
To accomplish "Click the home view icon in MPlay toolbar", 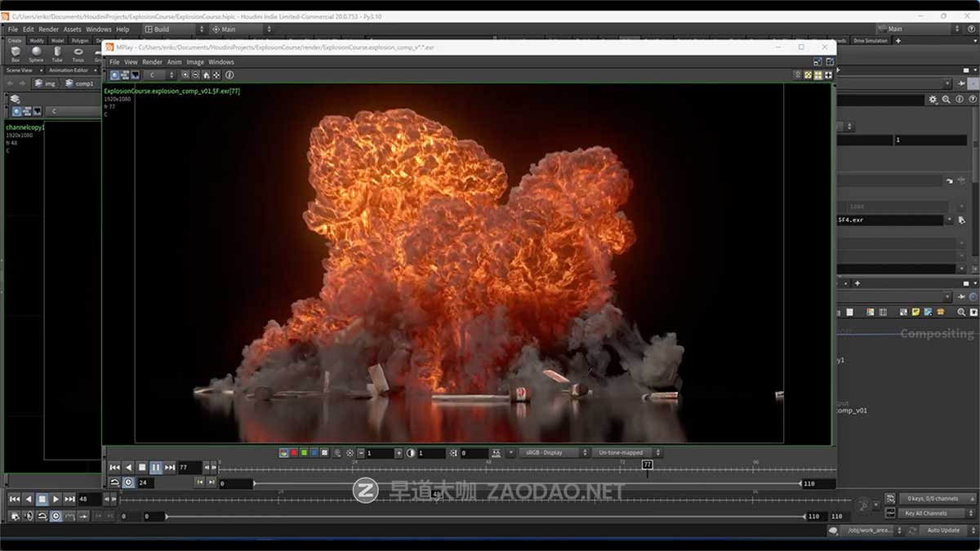I will (206, 74).
